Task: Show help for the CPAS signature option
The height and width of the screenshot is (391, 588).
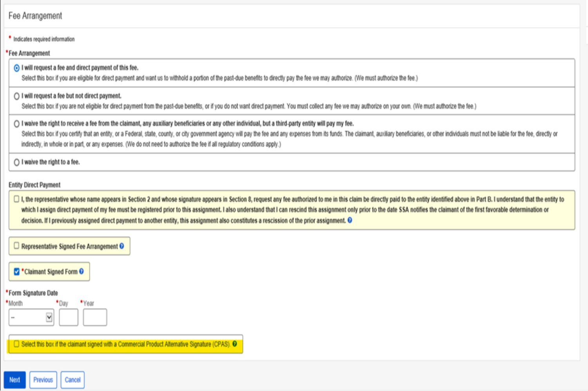Action: click(x=234, y=344)
